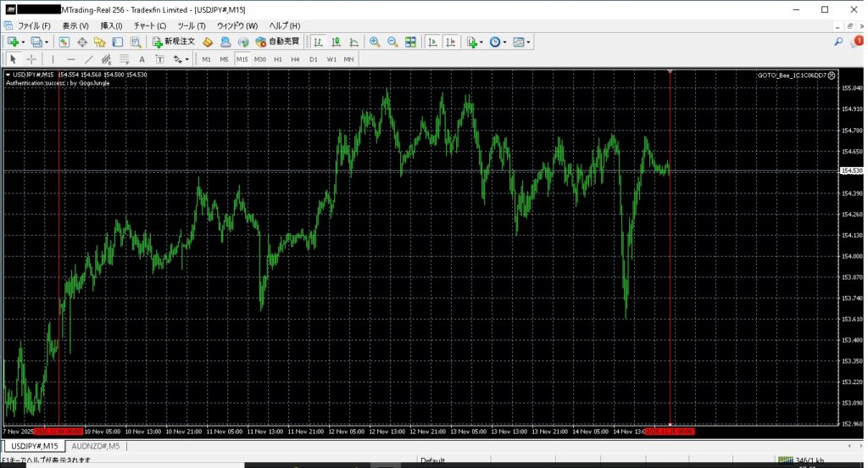Select the crosshair tool
The width and height of the screenshot is (868, 468).
point(31,59)
